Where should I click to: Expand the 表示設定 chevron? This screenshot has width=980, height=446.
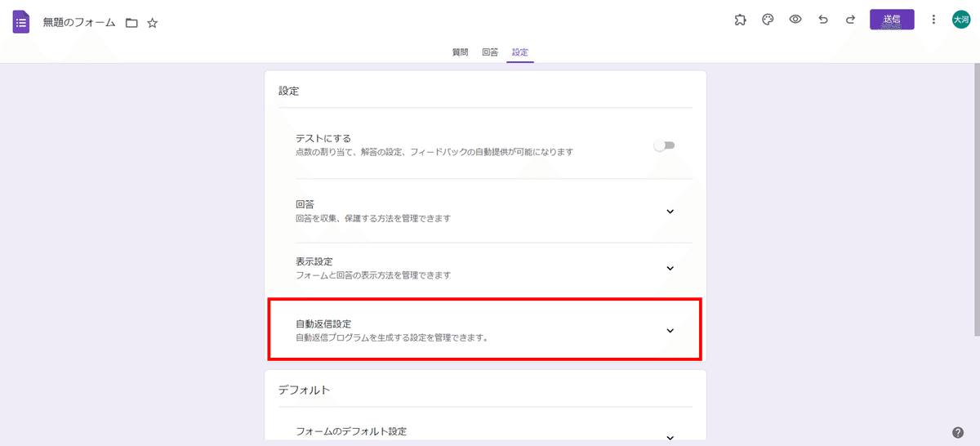[670, 268]
